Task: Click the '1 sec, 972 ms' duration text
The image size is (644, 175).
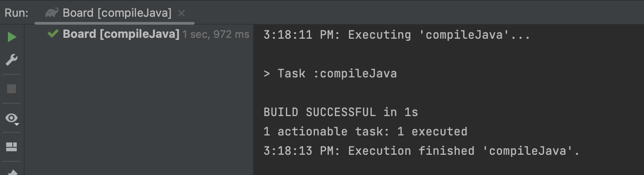Action: pos(216,34)
